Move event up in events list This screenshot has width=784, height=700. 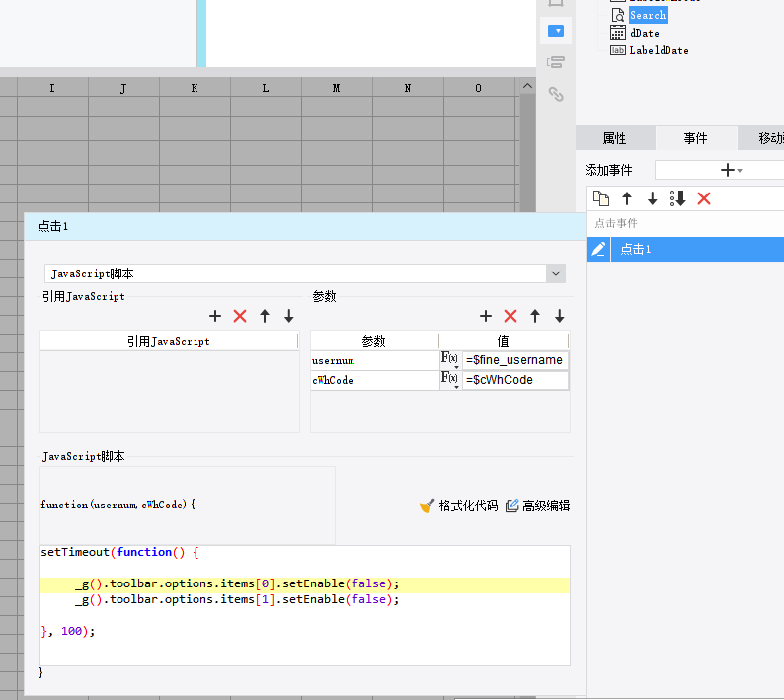(627, 199)
